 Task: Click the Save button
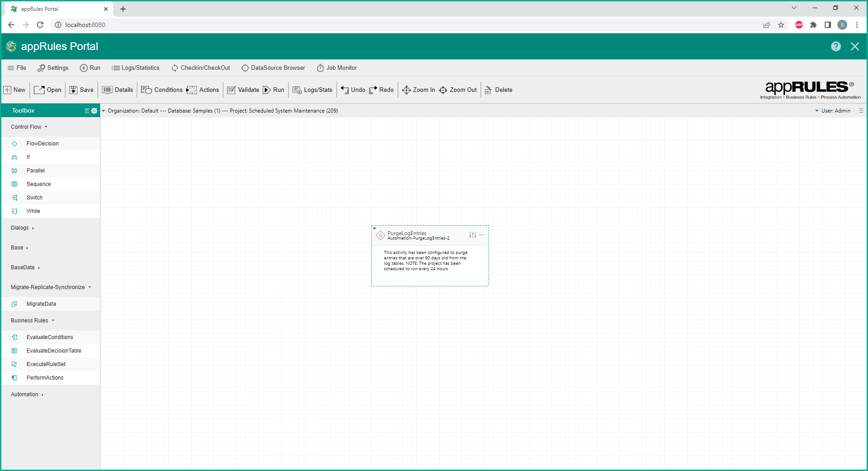pos(82,90)
